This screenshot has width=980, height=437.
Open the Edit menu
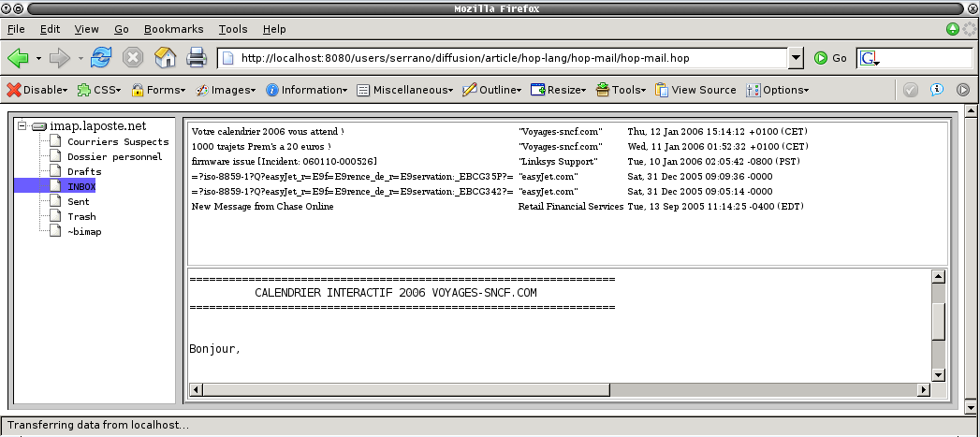click(x=50, y=29)
